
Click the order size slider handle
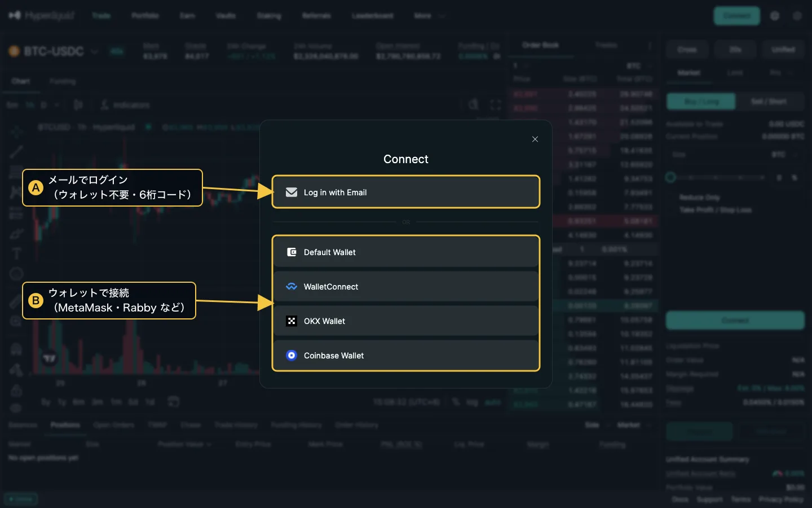[x=670, y=177]
